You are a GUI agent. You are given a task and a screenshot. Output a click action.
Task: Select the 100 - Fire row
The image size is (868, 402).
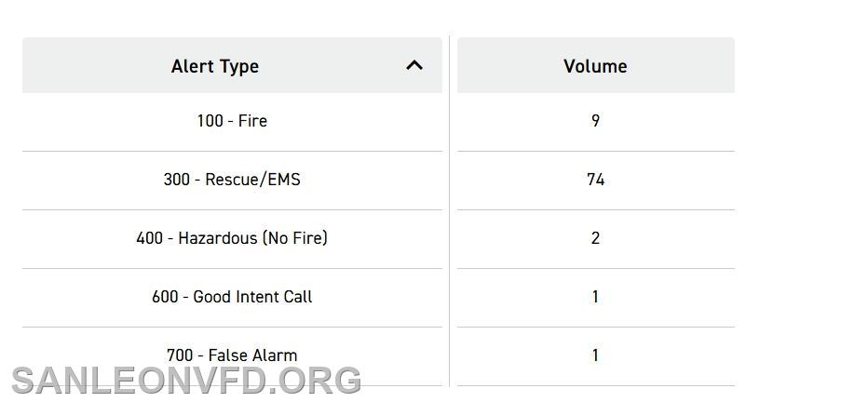[x=232, y=122]
